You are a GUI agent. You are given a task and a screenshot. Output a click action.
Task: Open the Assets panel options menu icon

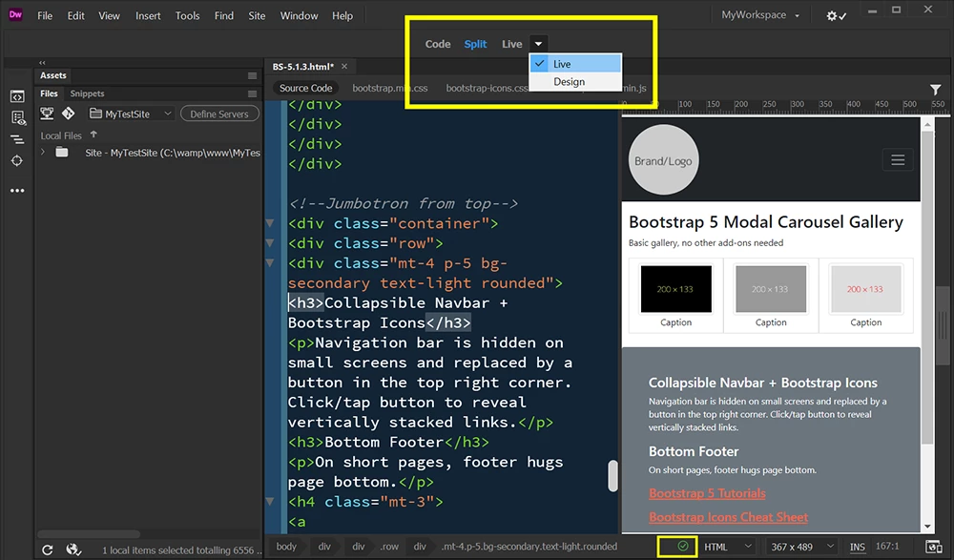point(252,75)
